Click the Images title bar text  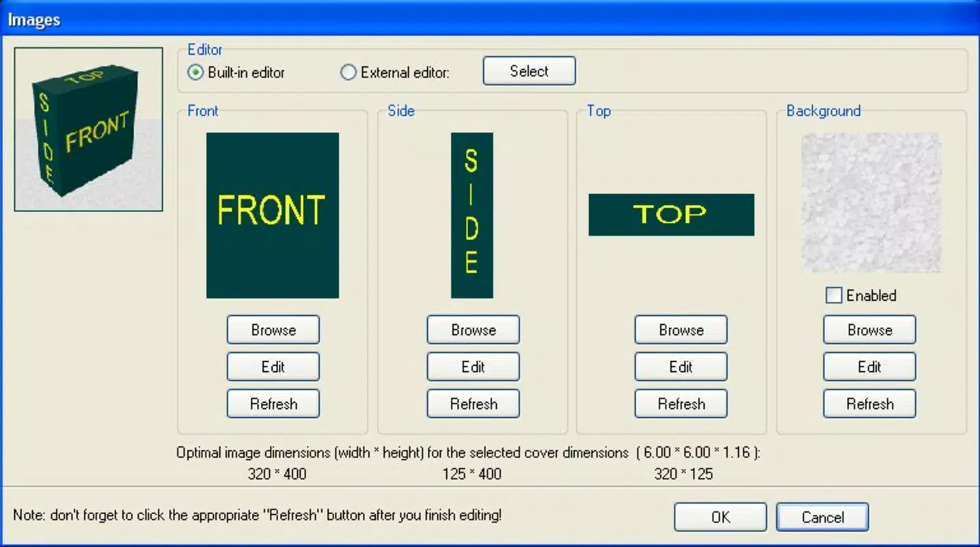tap(34, 20)
